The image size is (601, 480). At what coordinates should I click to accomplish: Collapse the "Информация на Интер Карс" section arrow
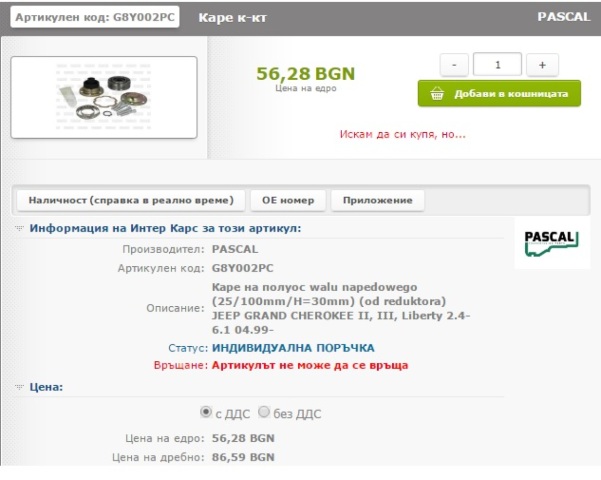[20, 229]
